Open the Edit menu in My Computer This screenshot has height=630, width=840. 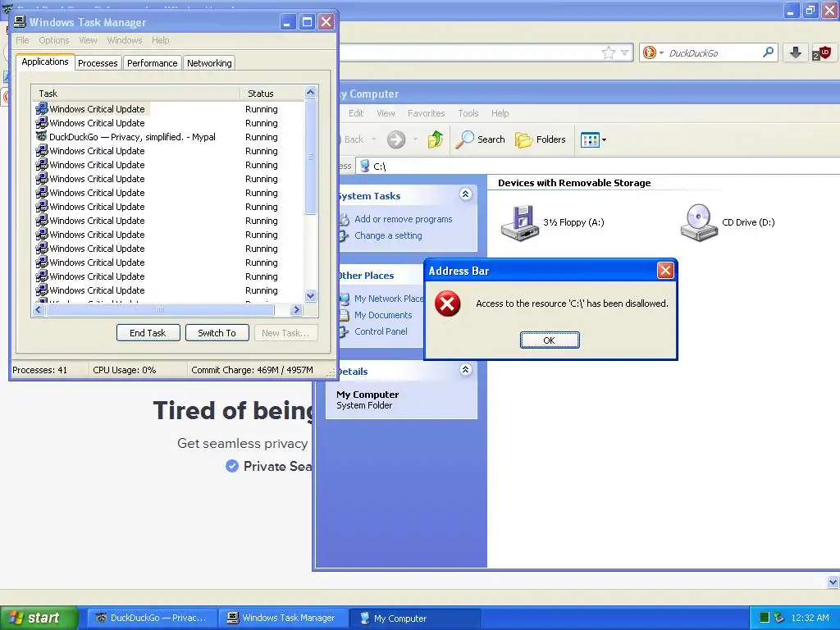[x=356, y=113]
